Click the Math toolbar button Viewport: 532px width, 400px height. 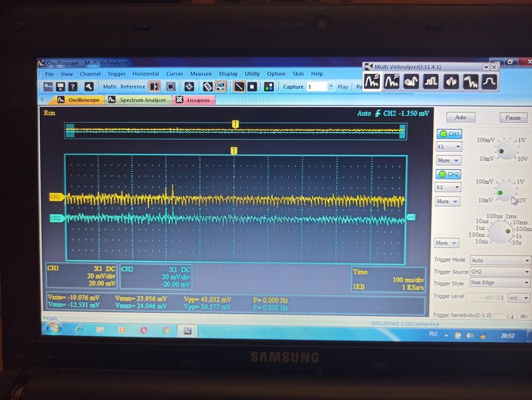pyautogui.click(x=109, y=87)
